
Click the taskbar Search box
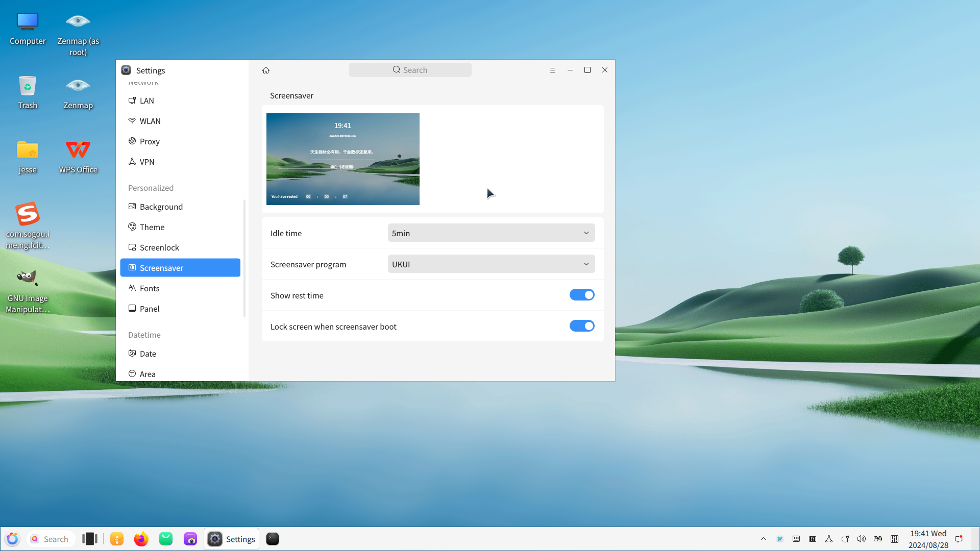[51, 539]
